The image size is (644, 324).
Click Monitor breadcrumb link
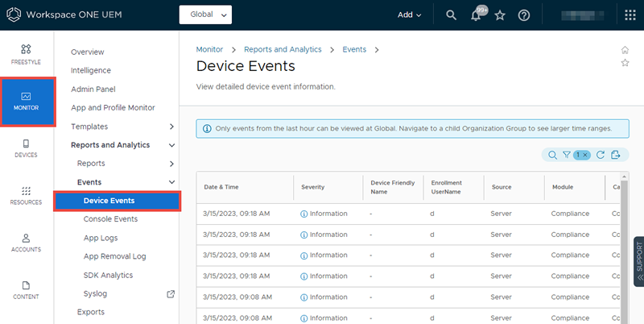pyautogui.click(x=209, y=49)
